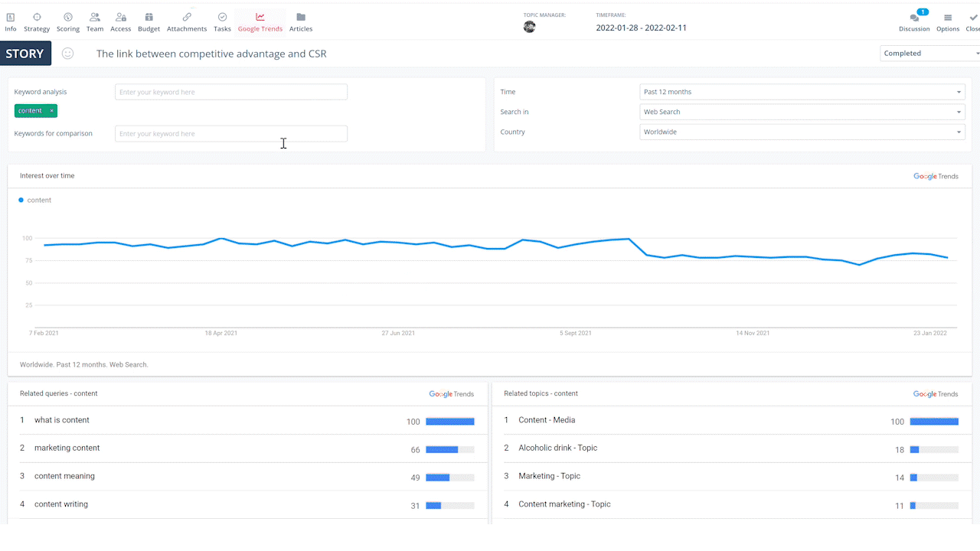Expand the 'Search in' Web Search dropdown
The width and height of the screenshot is (980, 551).
pyautogui.click(x=802, y=112)
